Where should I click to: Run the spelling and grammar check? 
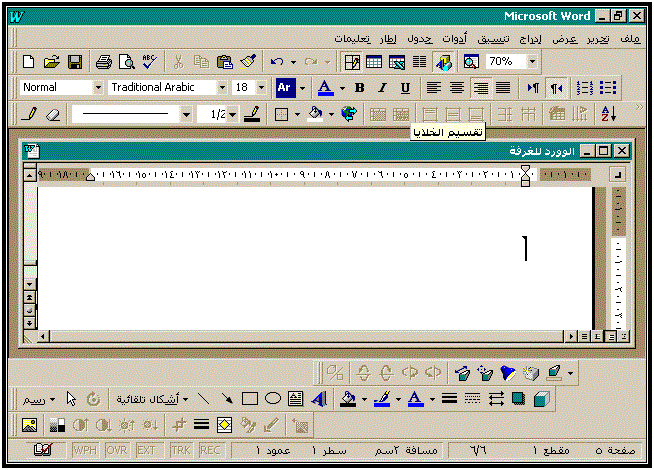(x=149, y=62)
